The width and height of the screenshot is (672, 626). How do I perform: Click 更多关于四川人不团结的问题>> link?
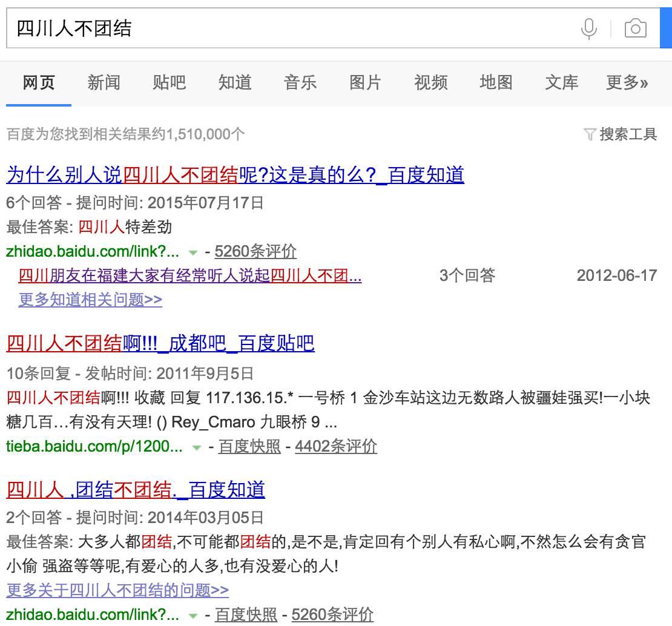point(117,590)
